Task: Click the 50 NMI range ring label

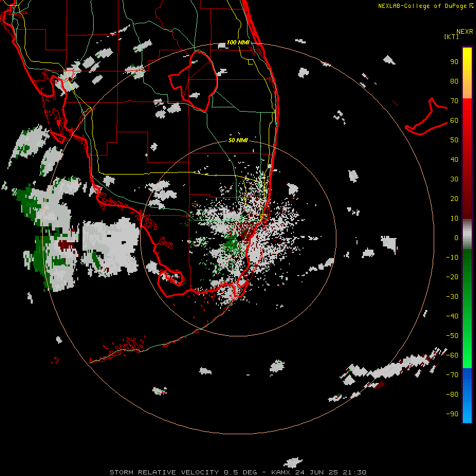Action: point(238,140)
